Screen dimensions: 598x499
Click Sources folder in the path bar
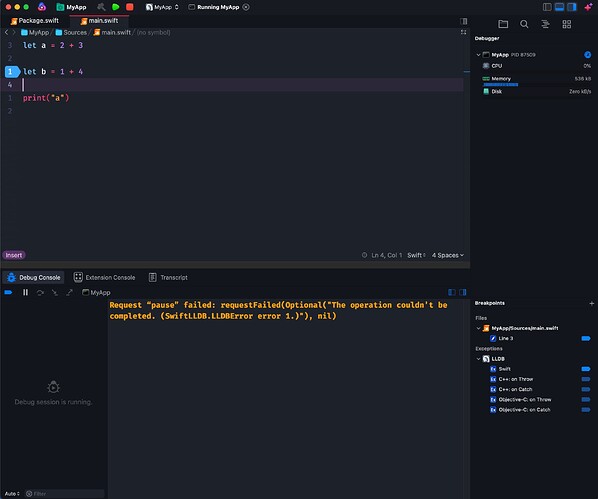click(71, 32)
